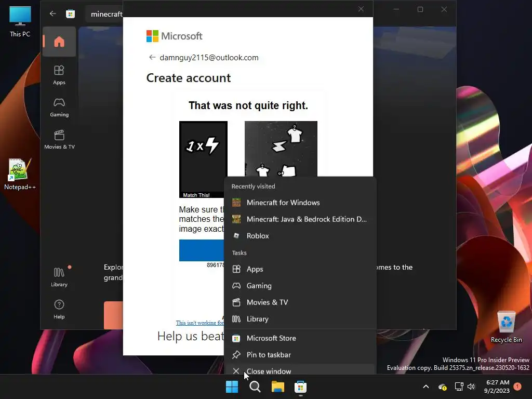532x399 pixels.
Task: Launch Microsoft Store from jump list
Action: tap(300, 338)
